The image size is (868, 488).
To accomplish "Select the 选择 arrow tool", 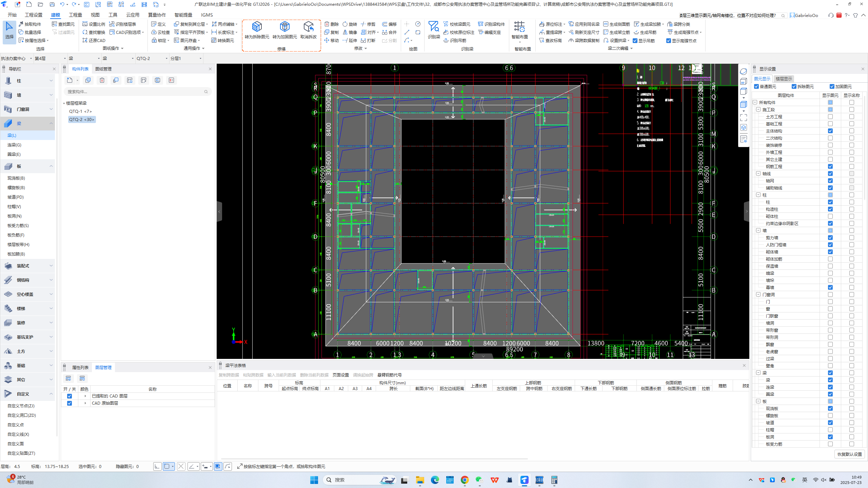I will point(9,32).
